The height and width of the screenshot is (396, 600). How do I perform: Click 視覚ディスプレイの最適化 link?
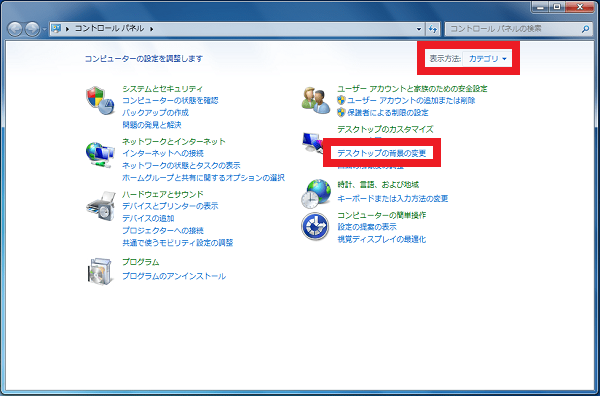click(x=382, y=240)
